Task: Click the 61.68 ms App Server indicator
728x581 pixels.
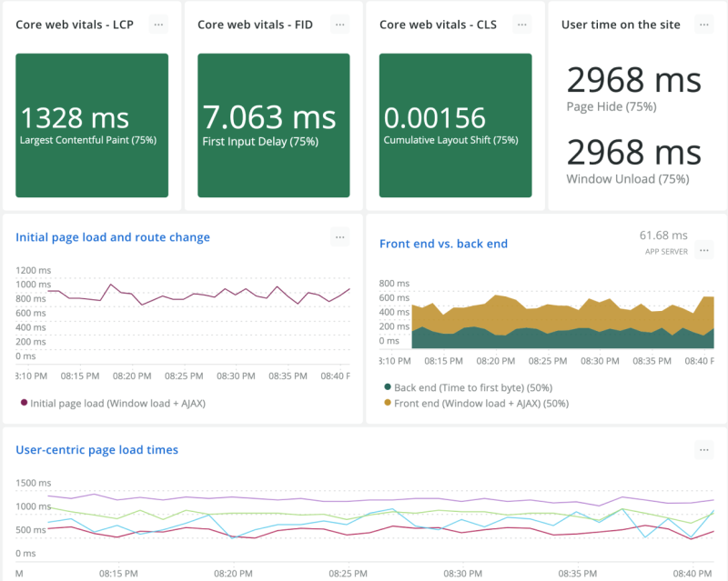Action: click(662, 242)
